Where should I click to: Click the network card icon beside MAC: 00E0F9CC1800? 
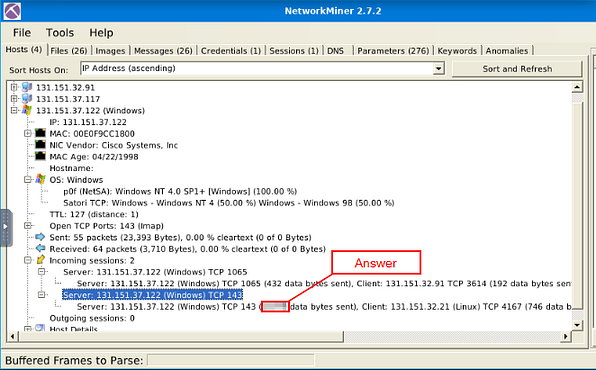point(40,133)
